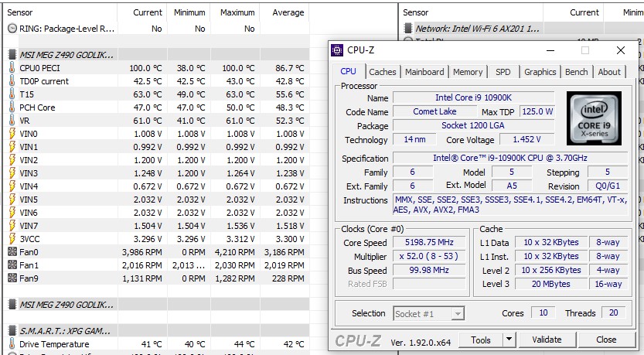Click the chip icon beside S.M.A.R.T.: XPG GAM
The height and width of the screenshot is (355, 644).
click(12, 331)
